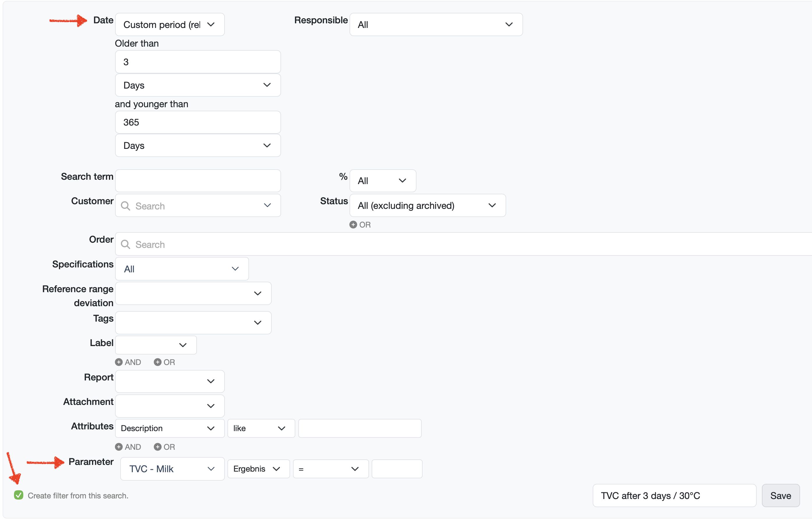The height and width of the screenshot is (522, 812).
Task: Expand the Specifications dropdown
Action: (182, 269)
